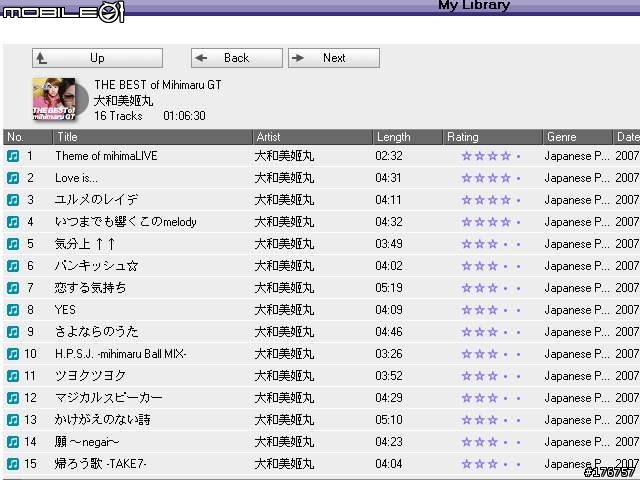This screenshot has width=640, height=480.
Task: Select track H.P.S.J. -mihimaru Ball MIX-
Action: (121, 354)
